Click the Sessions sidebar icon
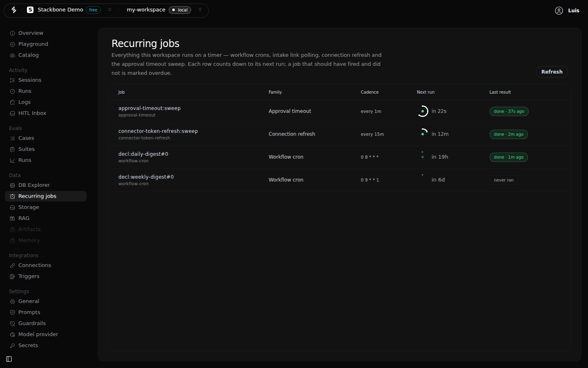Screen dimensions: 588x368 tap(12, 80)
